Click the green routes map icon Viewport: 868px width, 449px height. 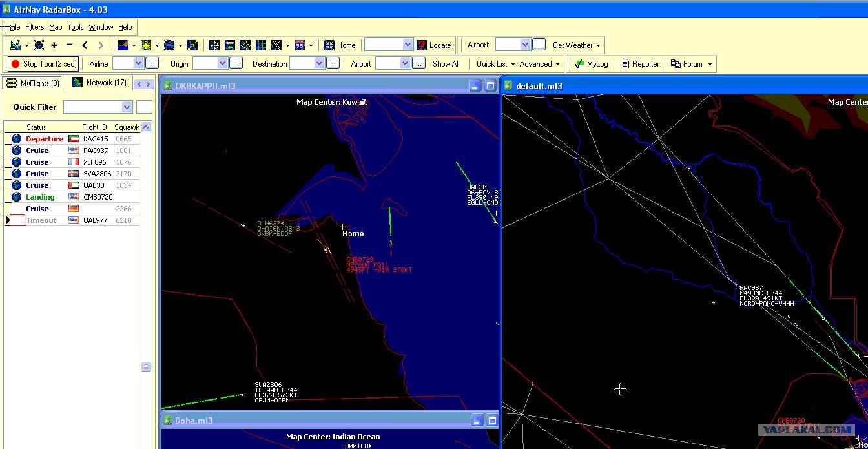coord(192,45)
